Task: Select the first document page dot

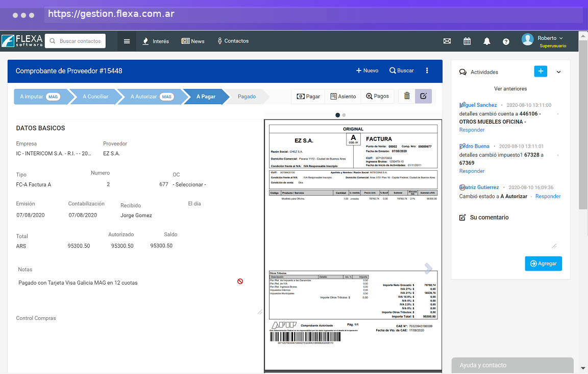Action: click(337, 115)
